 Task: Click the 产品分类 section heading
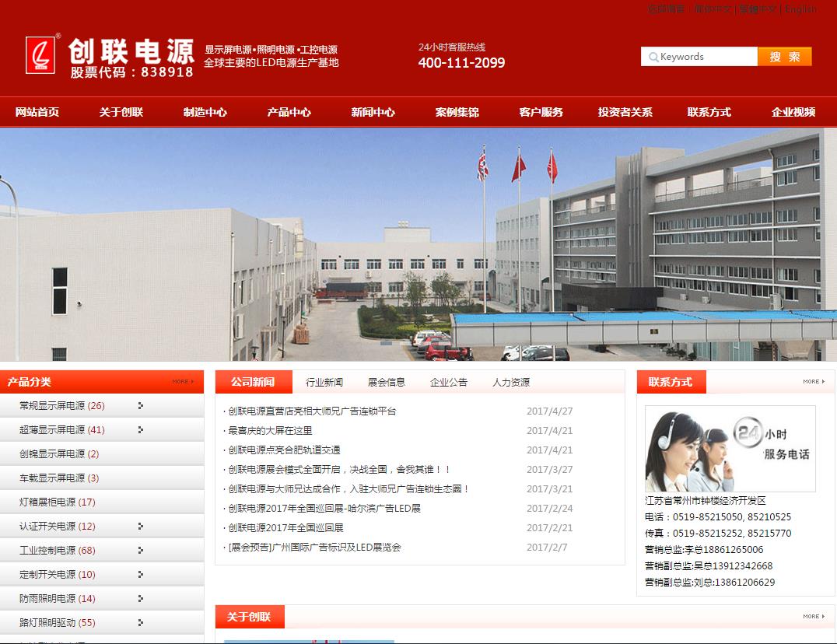(30, 382)
